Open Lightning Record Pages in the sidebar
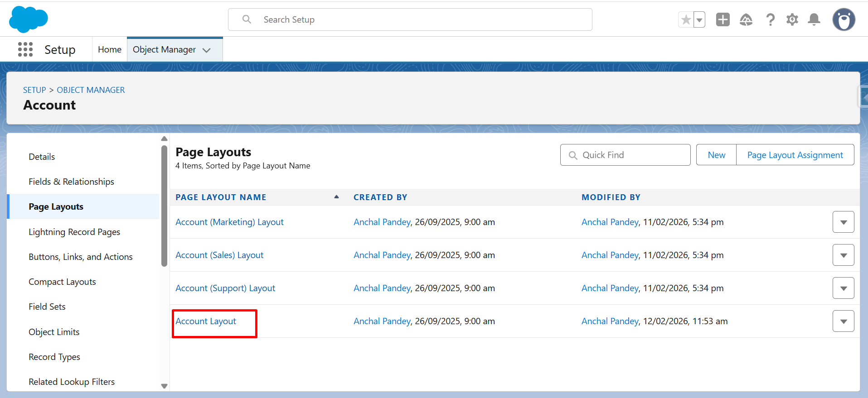 74,232
